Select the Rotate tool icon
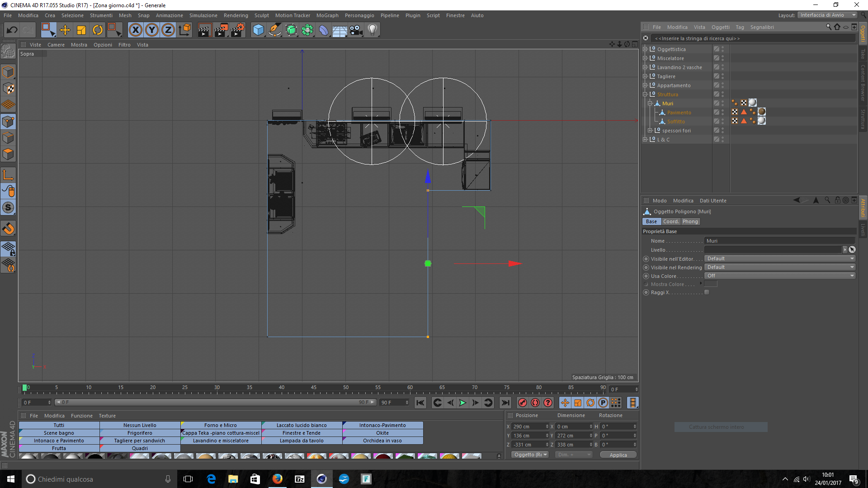This screenshot has width=868, height=488. (98, 30)
